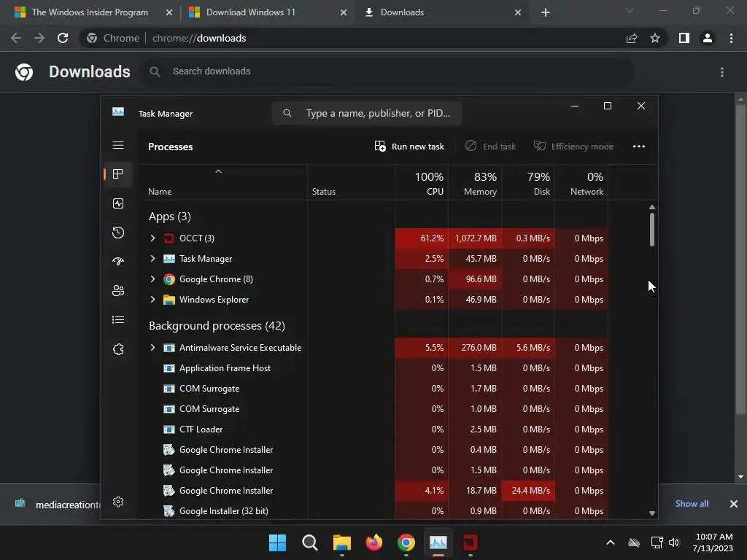
Task: Switch to Download Windows 11 tab
Action: pos(251,12)
